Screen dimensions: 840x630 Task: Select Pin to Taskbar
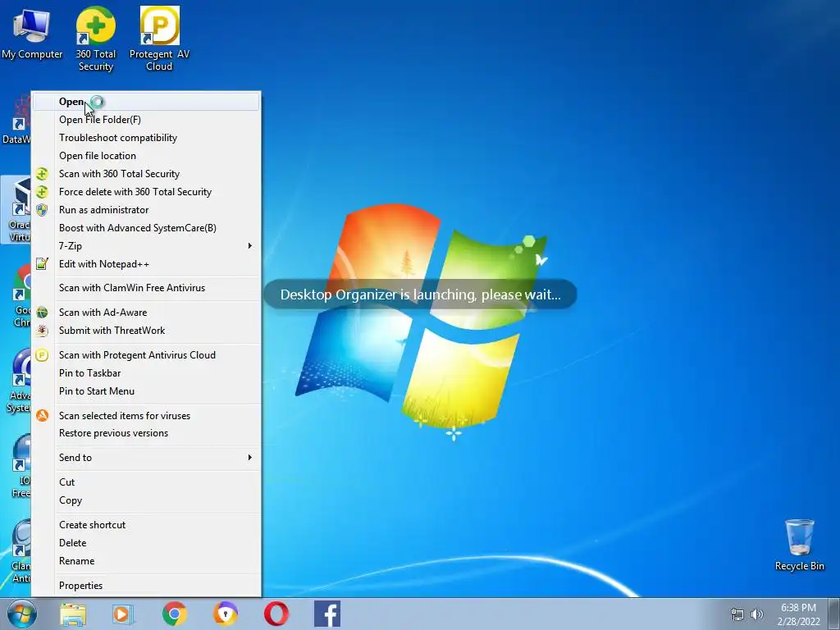coord(146,373)
